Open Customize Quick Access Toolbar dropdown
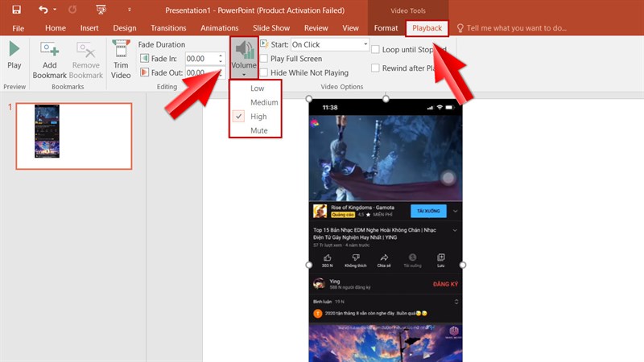Screen dimensions: 644x362 tap(130, 10)
